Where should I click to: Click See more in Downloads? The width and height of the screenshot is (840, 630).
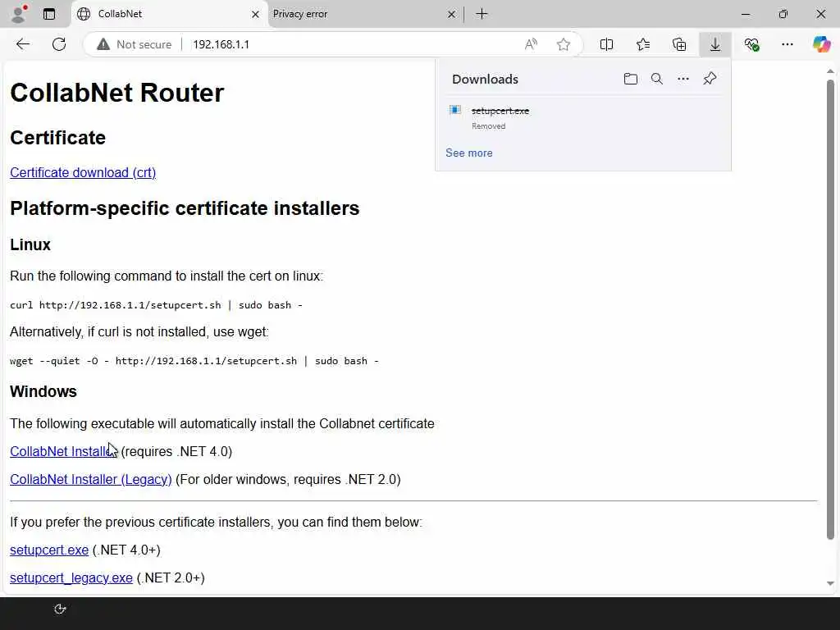[x=468, y=153]
